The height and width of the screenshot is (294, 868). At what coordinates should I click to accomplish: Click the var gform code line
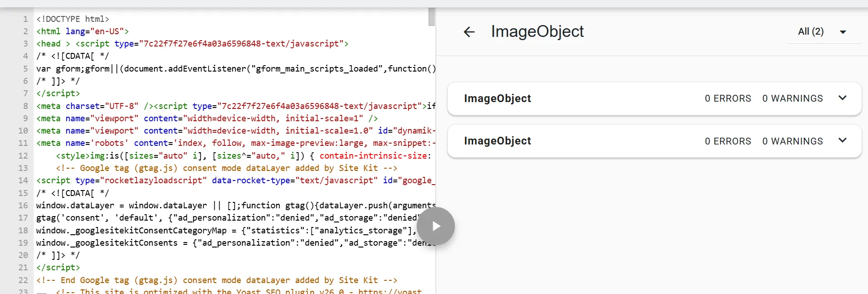point(236,69)
